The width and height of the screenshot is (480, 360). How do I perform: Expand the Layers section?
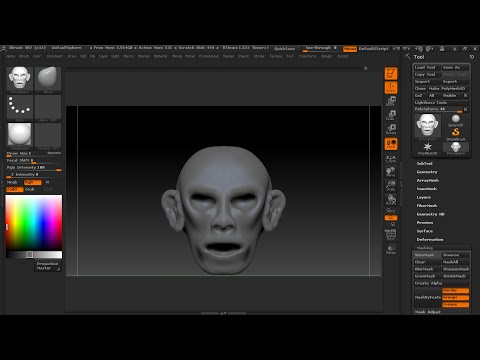424,197
